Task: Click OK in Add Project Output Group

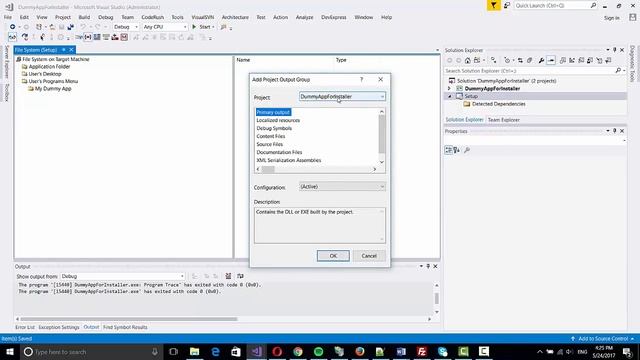Action: (333, 256)
